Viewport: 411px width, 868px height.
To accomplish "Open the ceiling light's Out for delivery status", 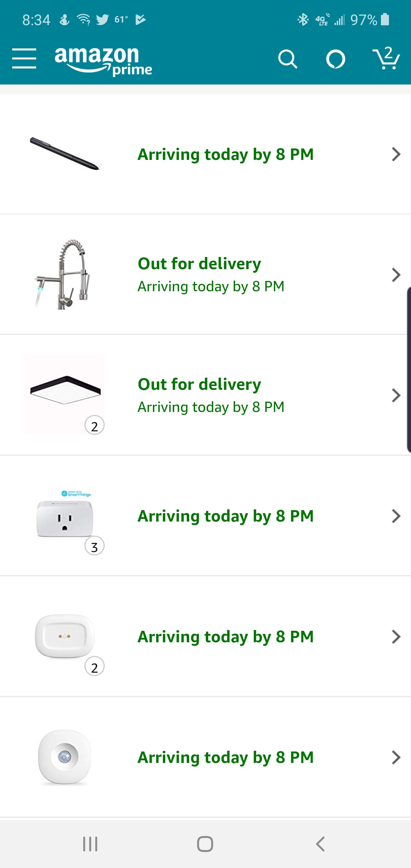I will coord(199,385).
